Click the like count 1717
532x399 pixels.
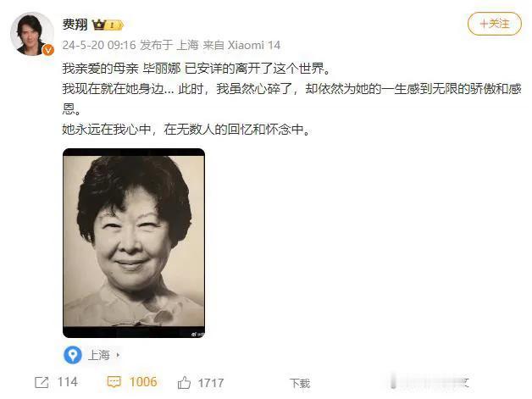coord(211,383)
